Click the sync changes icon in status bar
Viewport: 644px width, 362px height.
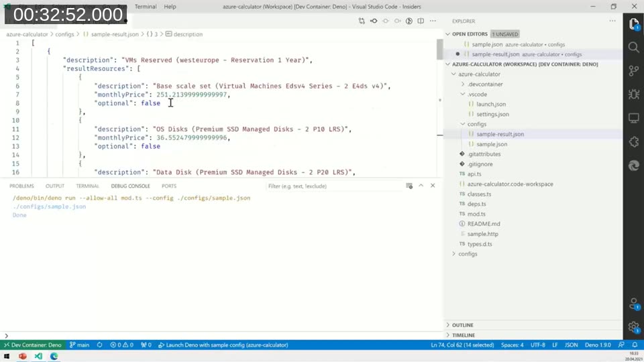coord(99,345)
